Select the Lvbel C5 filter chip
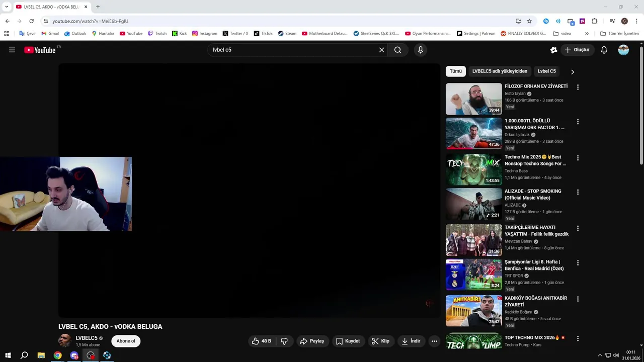Image resolution: width=644 pixels, height=362 pixels. pyautogui.click(x=546, y=71)
